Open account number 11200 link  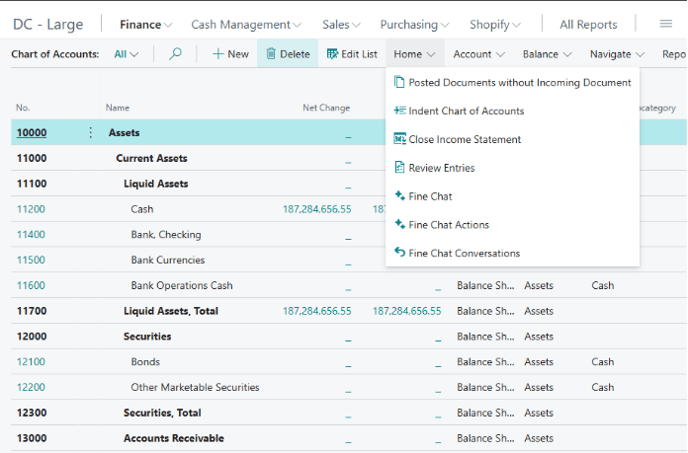pyautogui.click(x=31, y=209)
